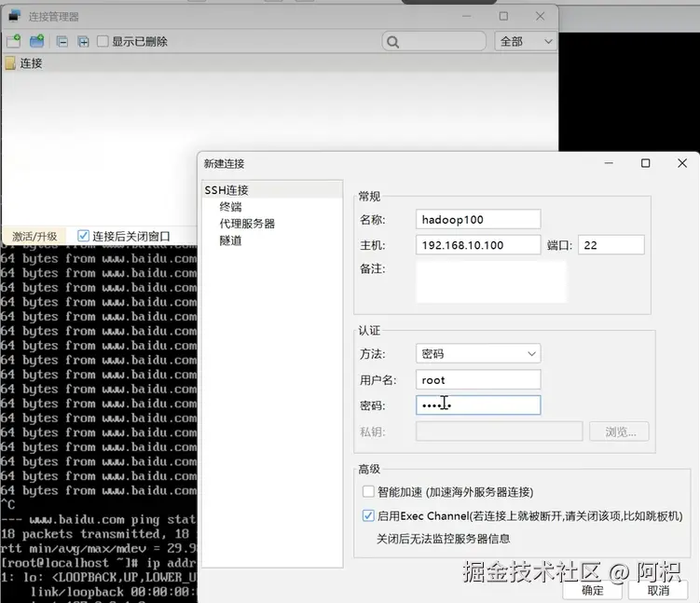Close the 新建连接 dialog

click(x=682, y=163)
